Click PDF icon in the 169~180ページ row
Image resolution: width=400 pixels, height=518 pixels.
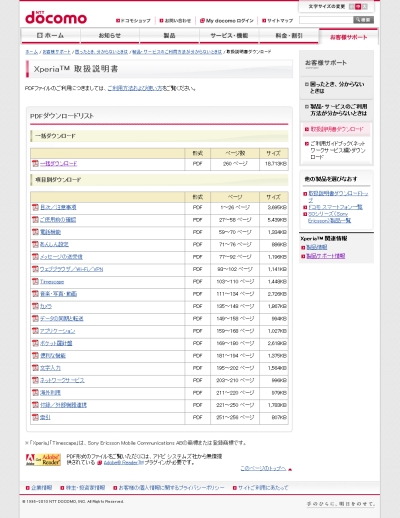click(35, 343)
